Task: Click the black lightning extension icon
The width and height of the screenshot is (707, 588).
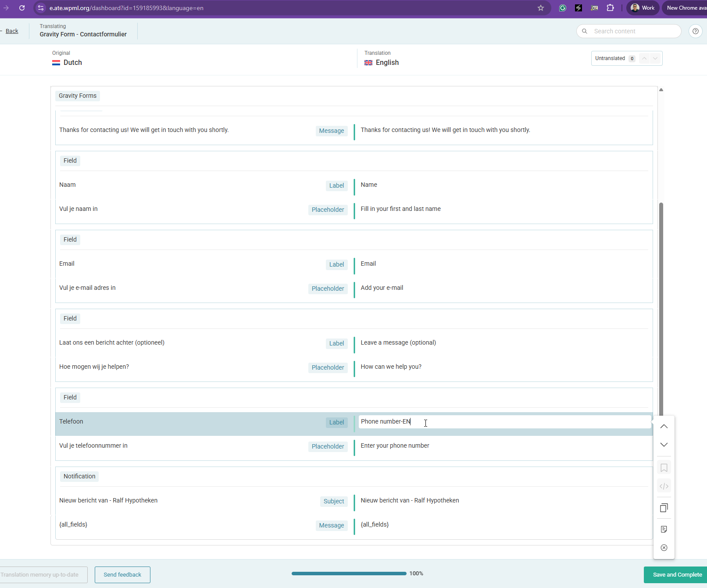Action: point(578,8)
